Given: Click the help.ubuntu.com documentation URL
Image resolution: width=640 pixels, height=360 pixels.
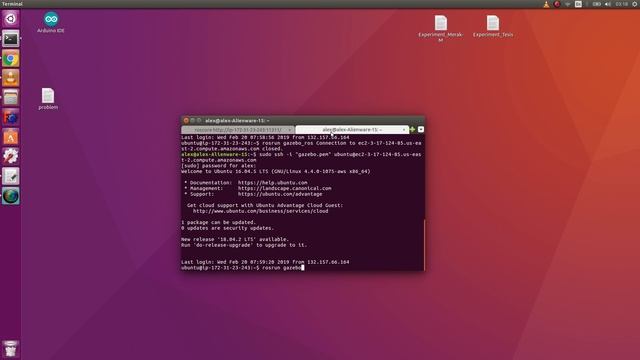Looking at the screenshot, I should (x=273, y=183).
